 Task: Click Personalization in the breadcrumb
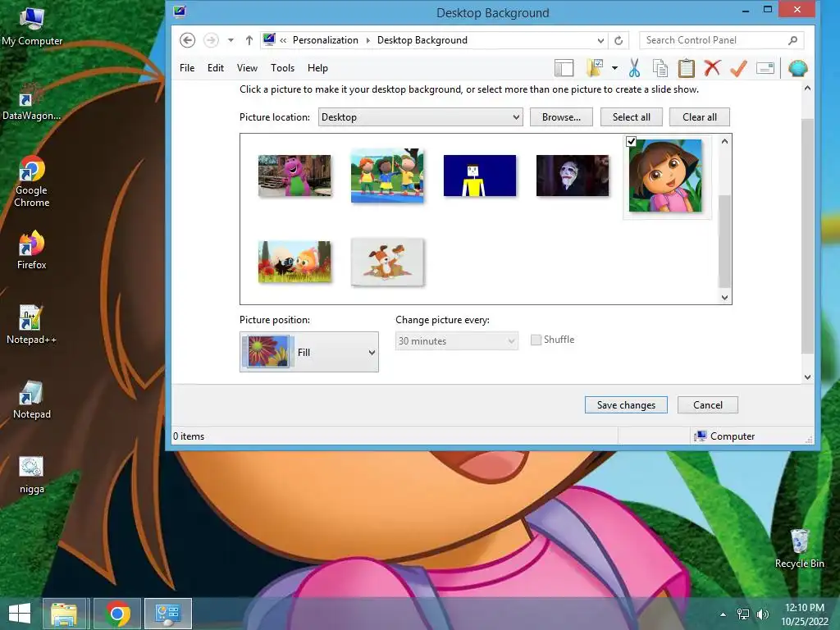(x=325, y=40)
